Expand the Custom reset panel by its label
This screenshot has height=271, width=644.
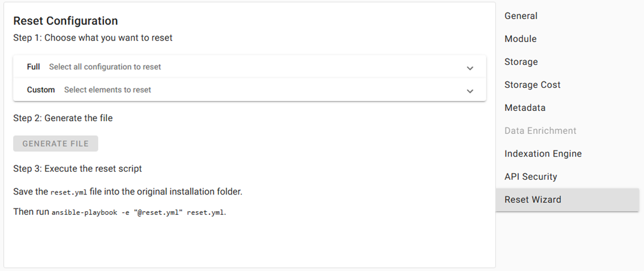[41, 90]
